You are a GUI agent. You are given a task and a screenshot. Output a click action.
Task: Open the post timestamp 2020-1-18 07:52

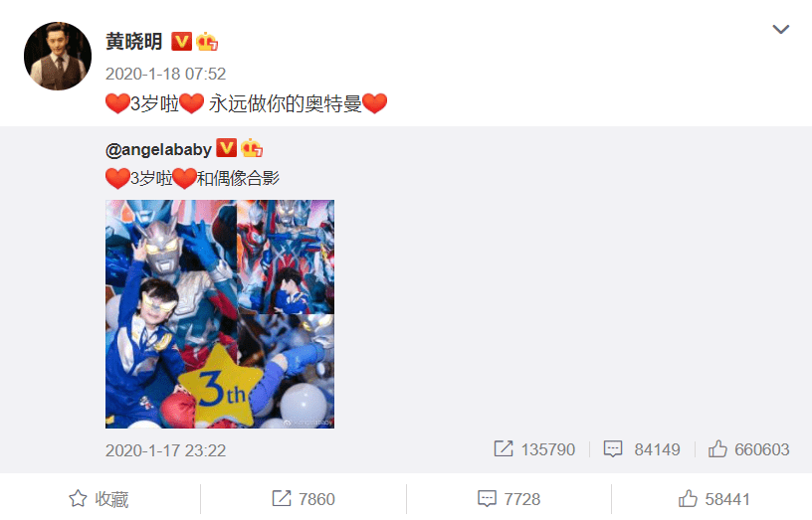166,74
